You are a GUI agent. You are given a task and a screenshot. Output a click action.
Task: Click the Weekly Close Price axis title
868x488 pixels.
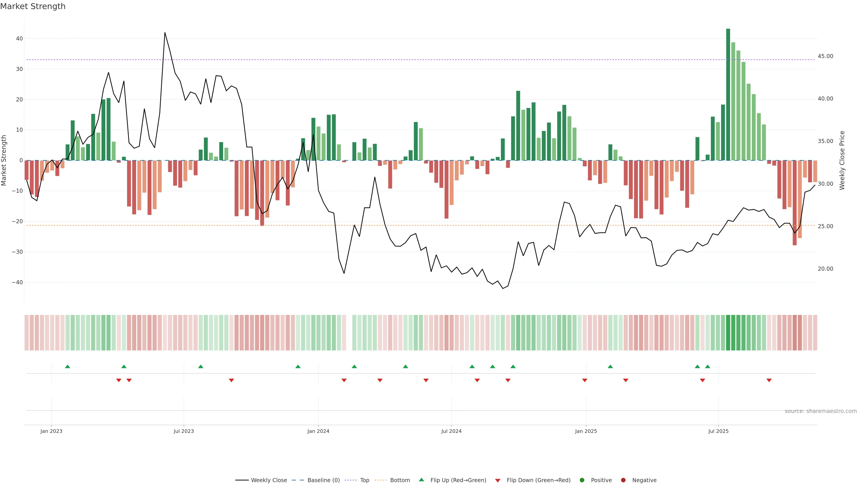coord(842,160)
